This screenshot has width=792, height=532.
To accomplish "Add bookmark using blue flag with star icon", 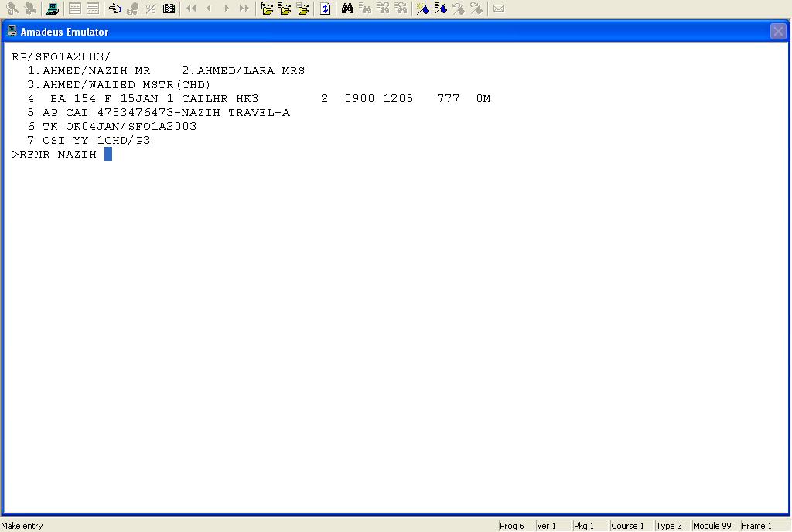I will pos(423,9).
